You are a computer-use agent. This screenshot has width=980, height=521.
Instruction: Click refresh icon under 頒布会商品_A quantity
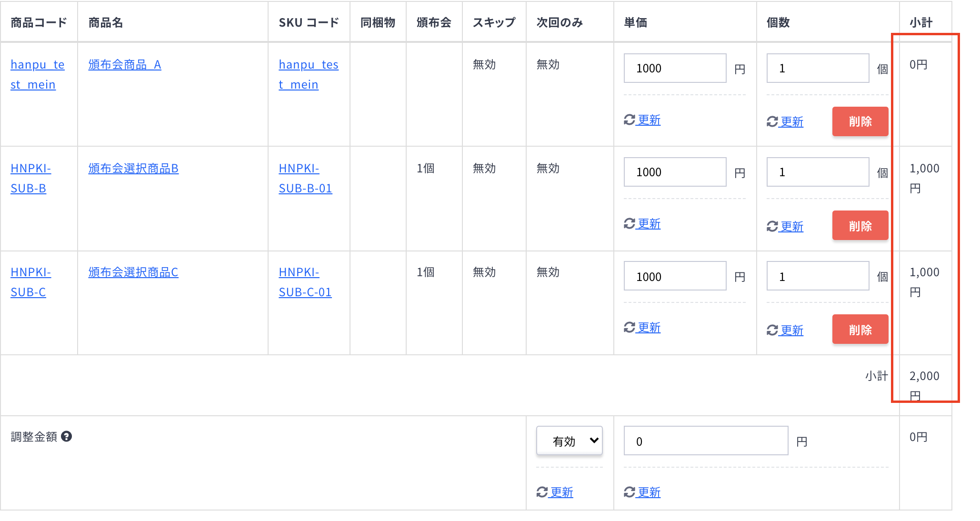(772, 122)
